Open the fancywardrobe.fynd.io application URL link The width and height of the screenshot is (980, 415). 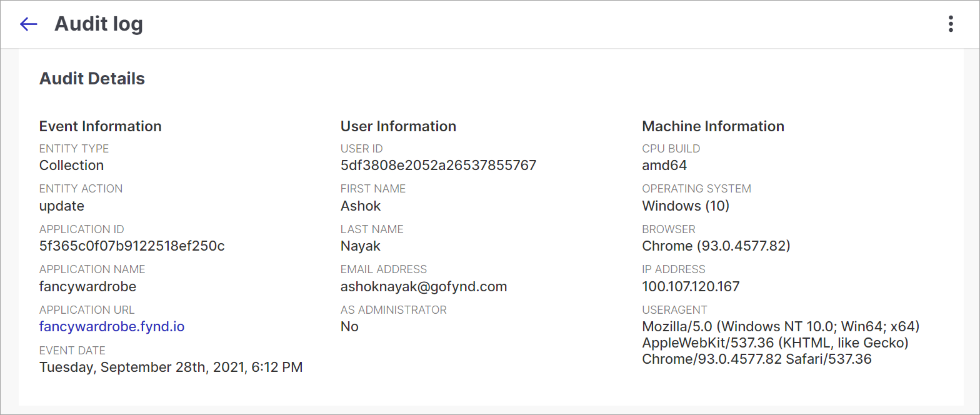[112, 327]
